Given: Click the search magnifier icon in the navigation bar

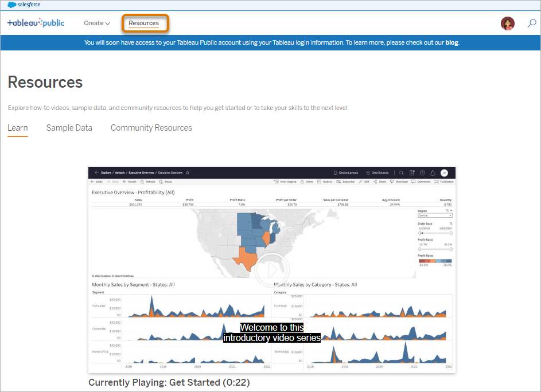Looking at the screenshot, I should click(532, 23).
